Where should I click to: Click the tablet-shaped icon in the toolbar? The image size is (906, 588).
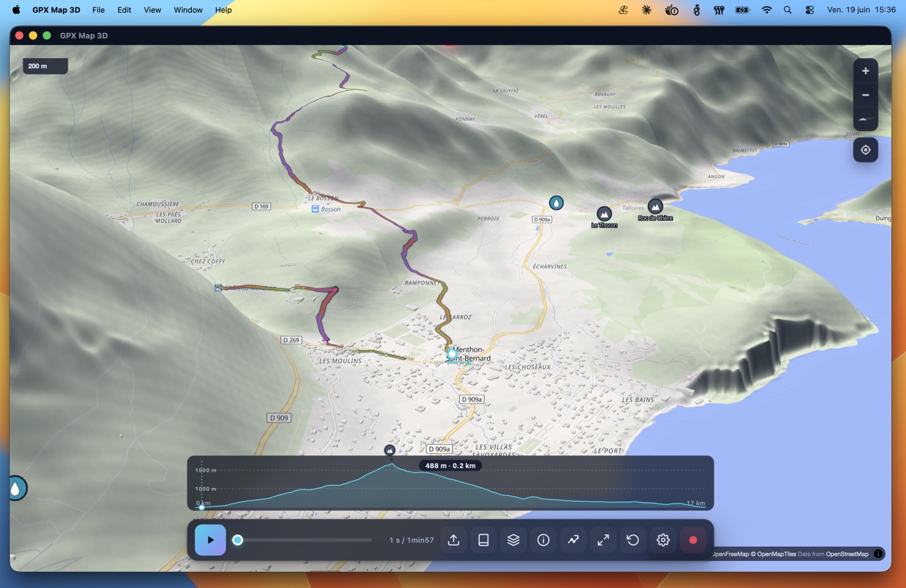tap(484, 540)
